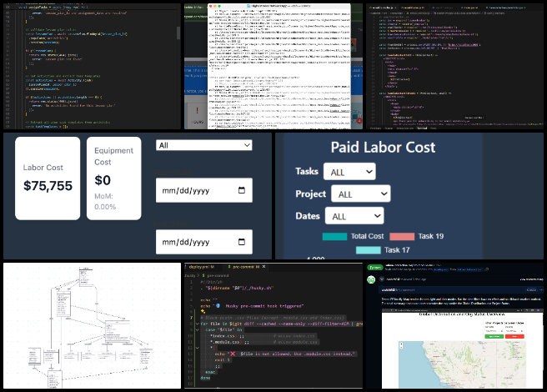Click the teal Total Cost color swatch
The image size is (547, 392).
[x=334, y=236]
